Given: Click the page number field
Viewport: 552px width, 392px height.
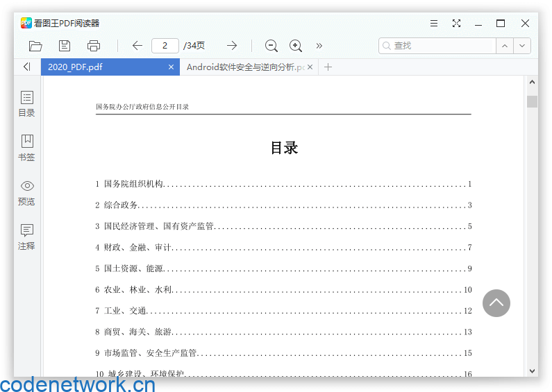Looking at the screenshot, I should (x=165, y=46).
